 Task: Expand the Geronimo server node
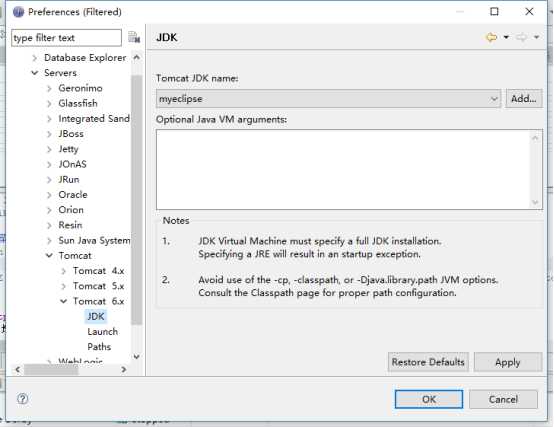pyautogui.click(x=49, y=88)
